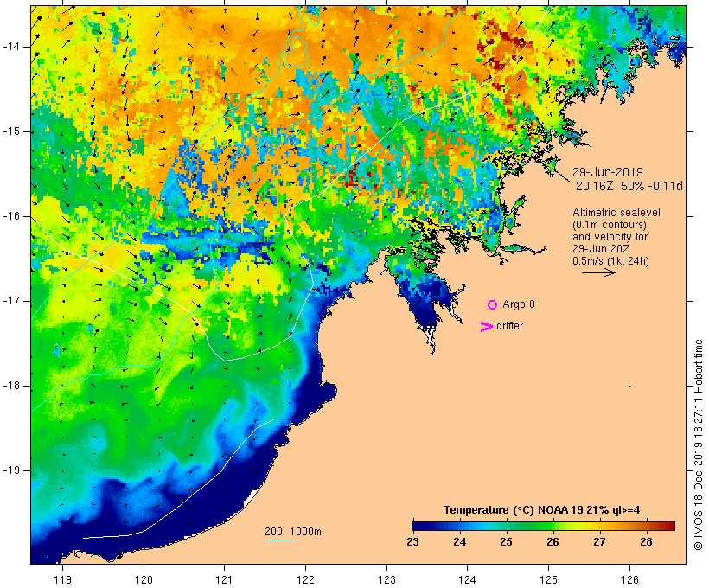Click the longitude axis label 119
709x588 pixels.
coord(62,579)
